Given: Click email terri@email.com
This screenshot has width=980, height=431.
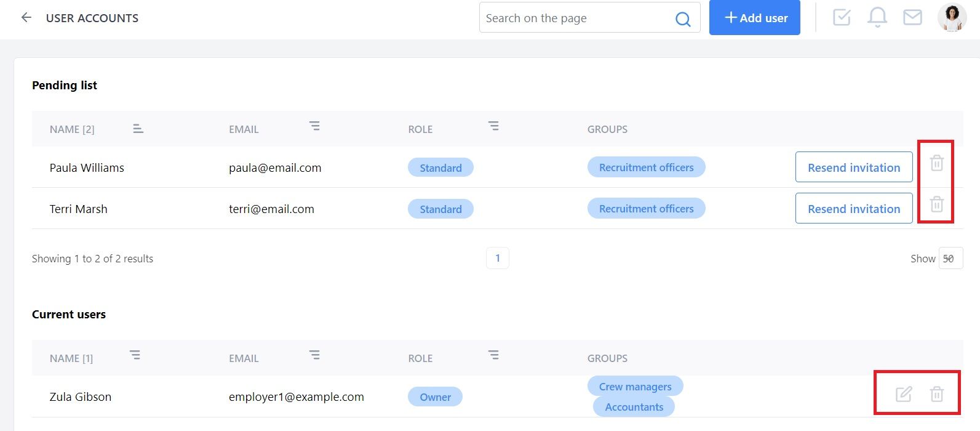Looking at the screenshot, I should click(x=271, y=209).
